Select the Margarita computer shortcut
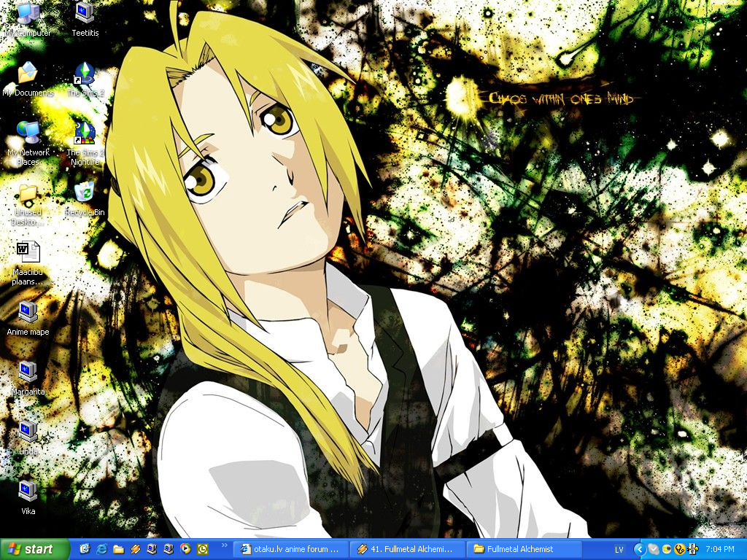The height and width of the screenshot is (560, 747). point(28,378)
